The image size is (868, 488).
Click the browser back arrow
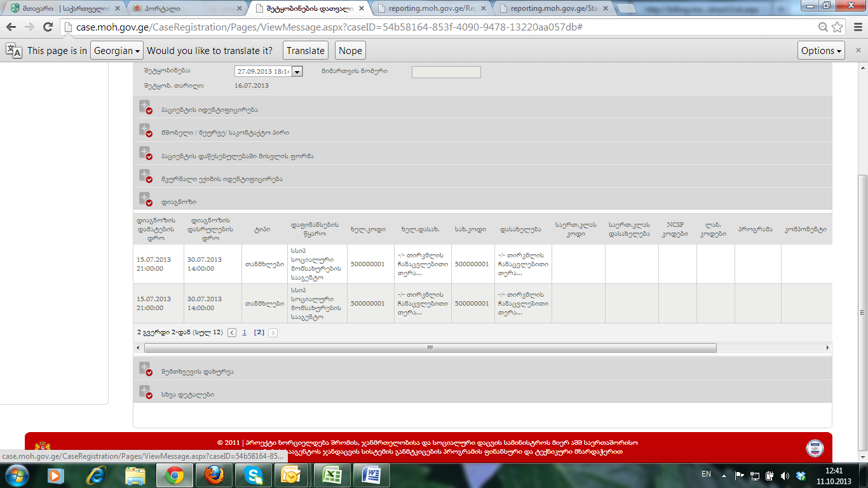point(11,27)
